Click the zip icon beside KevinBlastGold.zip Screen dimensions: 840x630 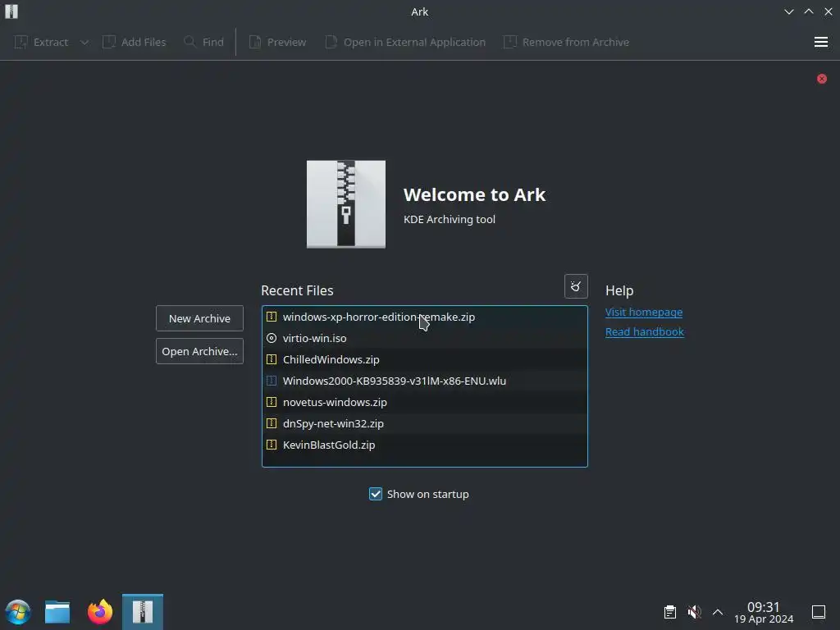click(272, 445)
